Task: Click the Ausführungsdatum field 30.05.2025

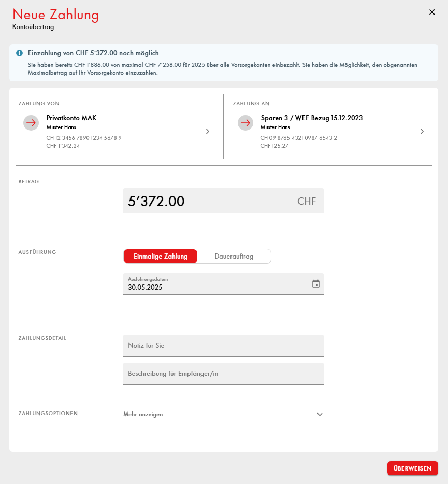Action: (223, 284)
